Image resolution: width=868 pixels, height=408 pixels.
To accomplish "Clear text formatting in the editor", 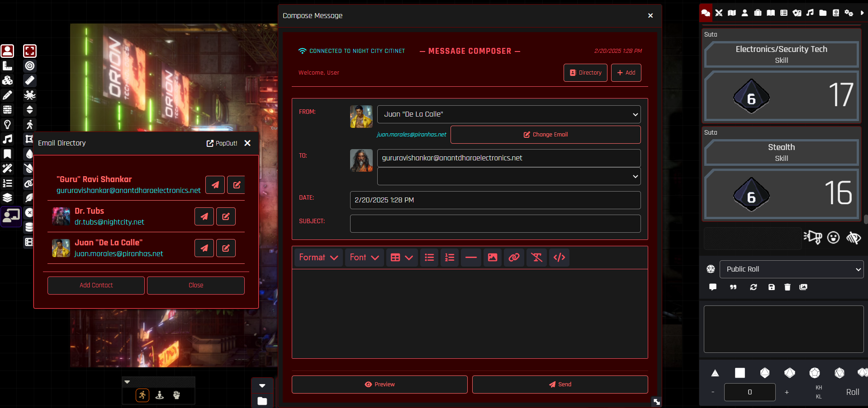I will tap(536, 258).
